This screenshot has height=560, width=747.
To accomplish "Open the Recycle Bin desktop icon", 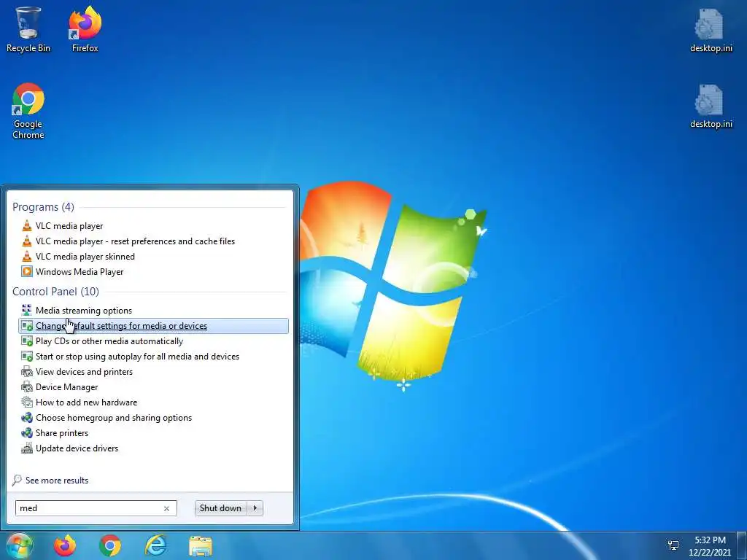I will pos(28,28).
